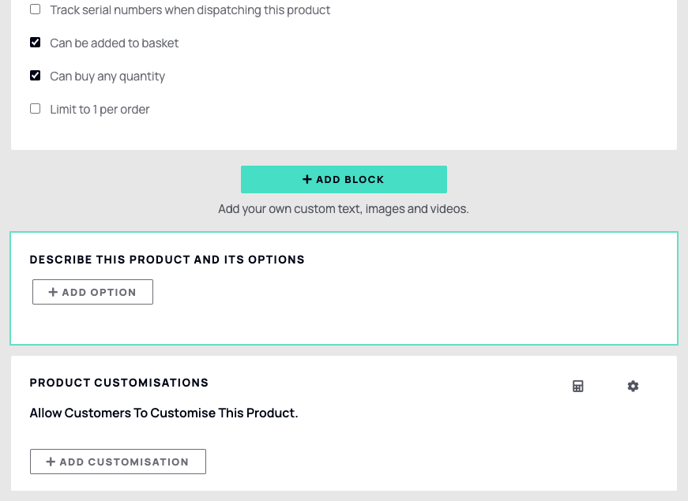Open the gear settings for Product Customisations
The height and width of the screenshot is (501, 688).
(633, 386)
